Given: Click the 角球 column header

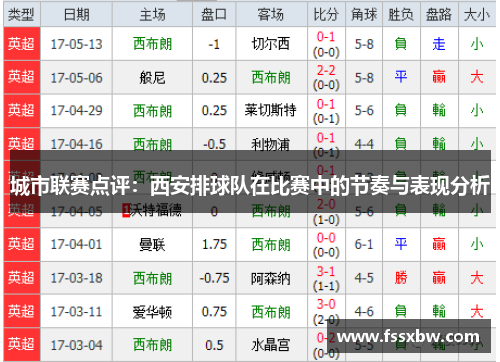Looking at the screenshot, I should tap(364, 14).
